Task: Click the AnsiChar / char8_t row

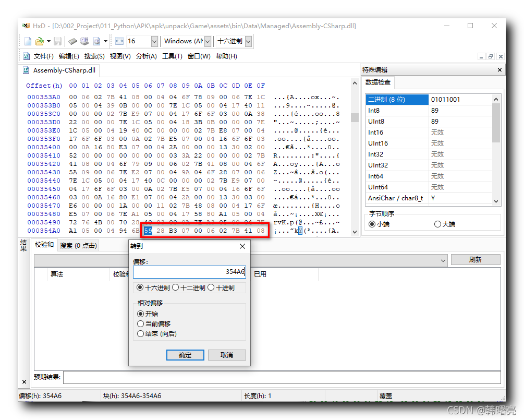Action: [x=429, y=198]
